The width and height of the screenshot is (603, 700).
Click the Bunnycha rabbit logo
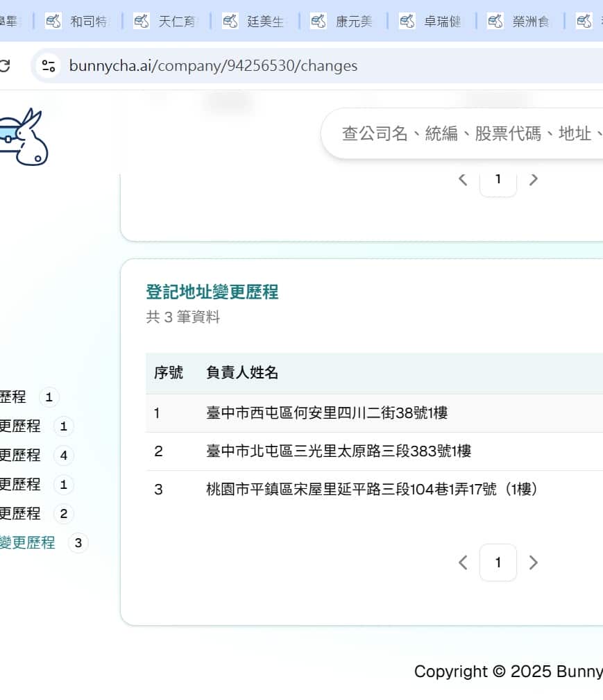[x=24, y=137]
